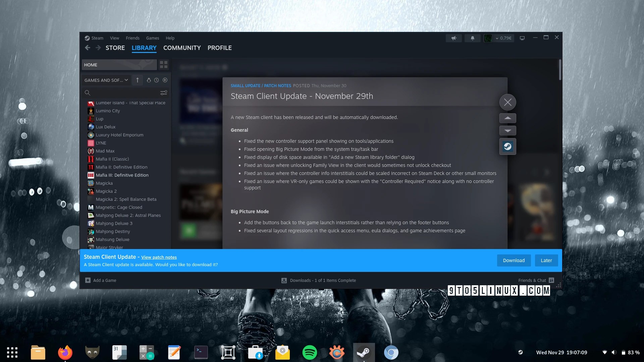Click the Steam notification bell icon
The image size is (644, 362).
[472, 38]
